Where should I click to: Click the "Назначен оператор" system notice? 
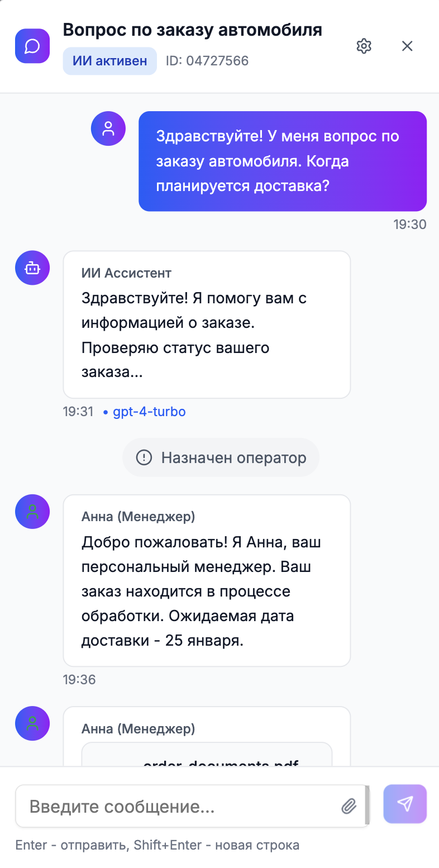coord(221,458)
